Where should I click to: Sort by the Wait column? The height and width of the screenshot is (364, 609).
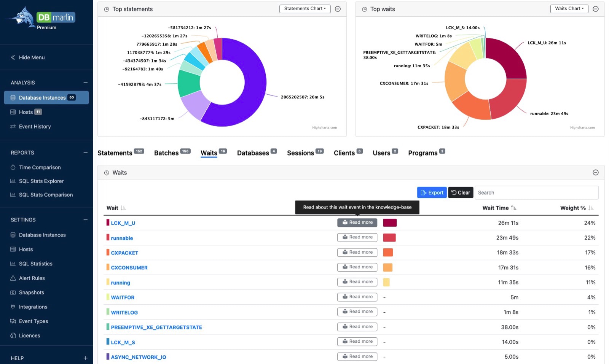click(116, 208)
